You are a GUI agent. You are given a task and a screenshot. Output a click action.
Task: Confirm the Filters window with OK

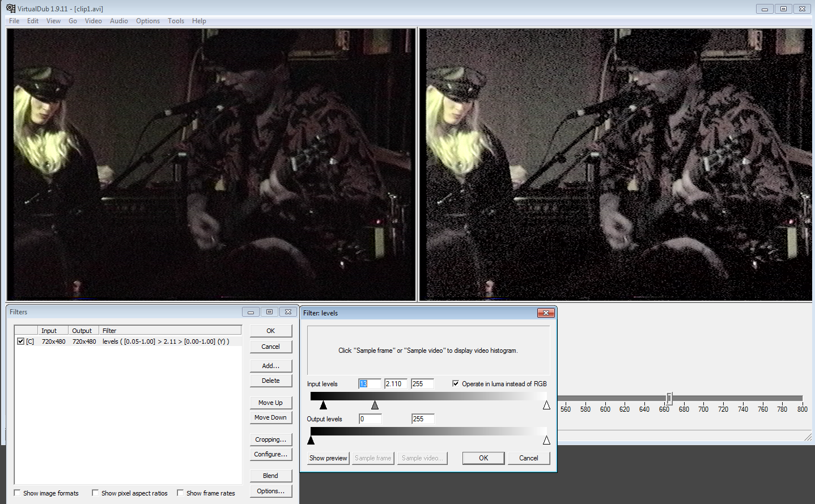click(x=271, y=331)
